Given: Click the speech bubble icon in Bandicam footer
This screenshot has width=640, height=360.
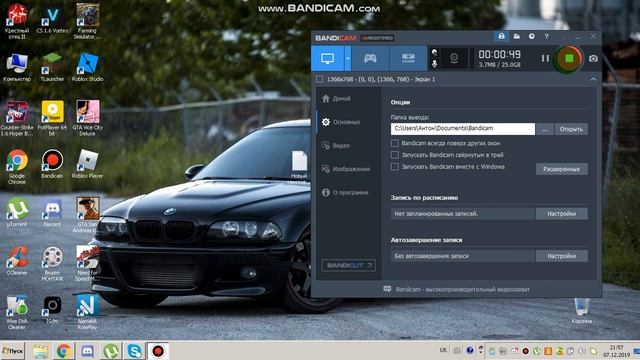Looking at the screenshot, I should (387, 289).
